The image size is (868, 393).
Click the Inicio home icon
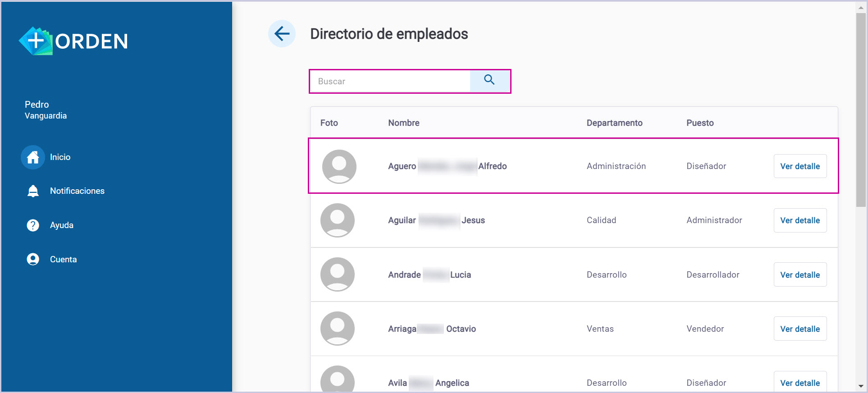[33, 157]
